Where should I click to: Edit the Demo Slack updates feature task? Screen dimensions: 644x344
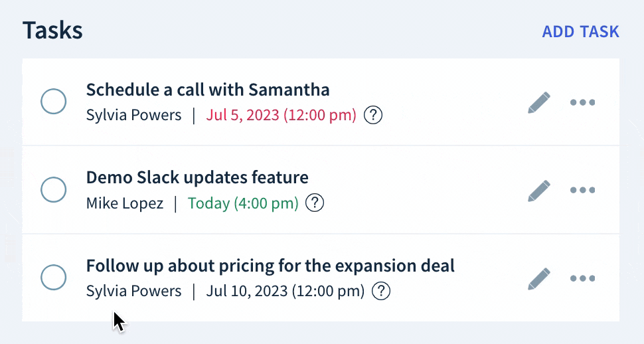[x=539, y=191]
